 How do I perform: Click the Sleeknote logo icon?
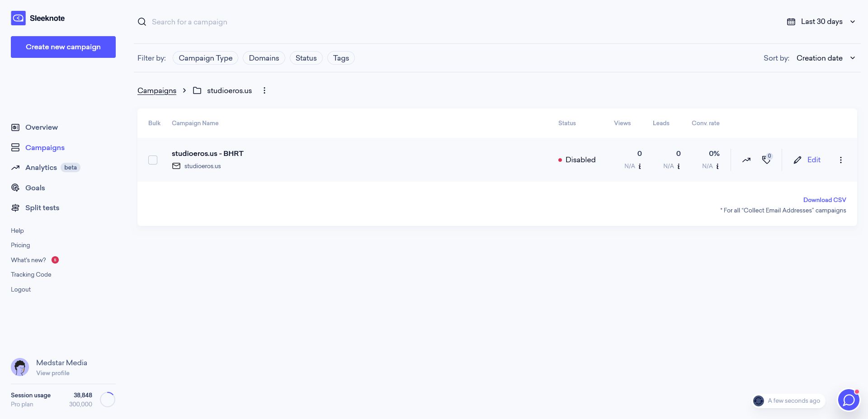pos(18,18)
